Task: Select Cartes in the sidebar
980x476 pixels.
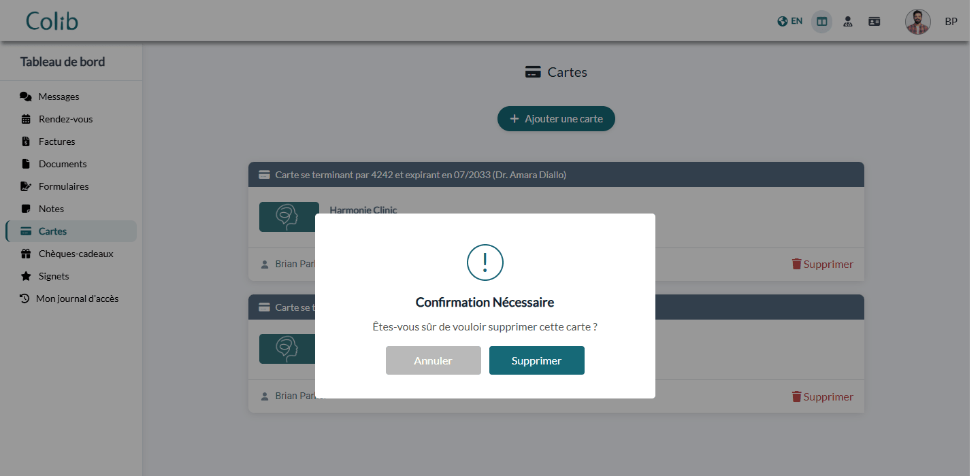Action: click(x=71, y=231)
